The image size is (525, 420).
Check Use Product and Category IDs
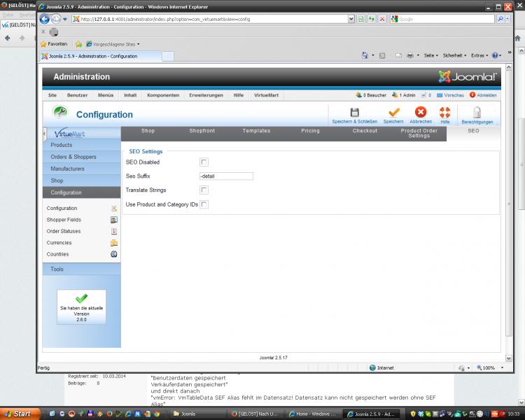204,204
